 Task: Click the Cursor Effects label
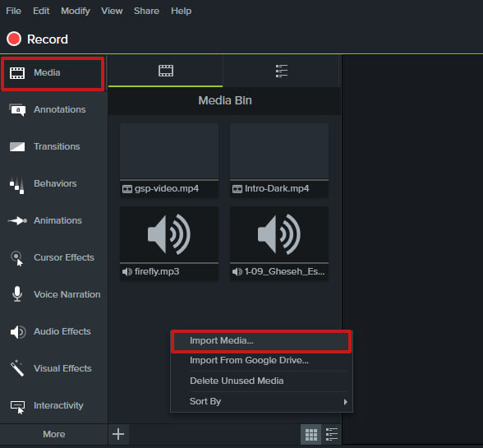[64, 258]
